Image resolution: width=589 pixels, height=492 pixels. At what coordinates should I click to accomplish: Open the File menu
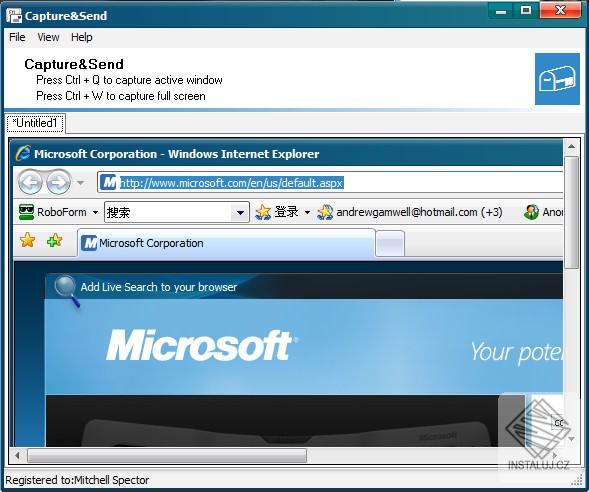(x=17, y=37)
